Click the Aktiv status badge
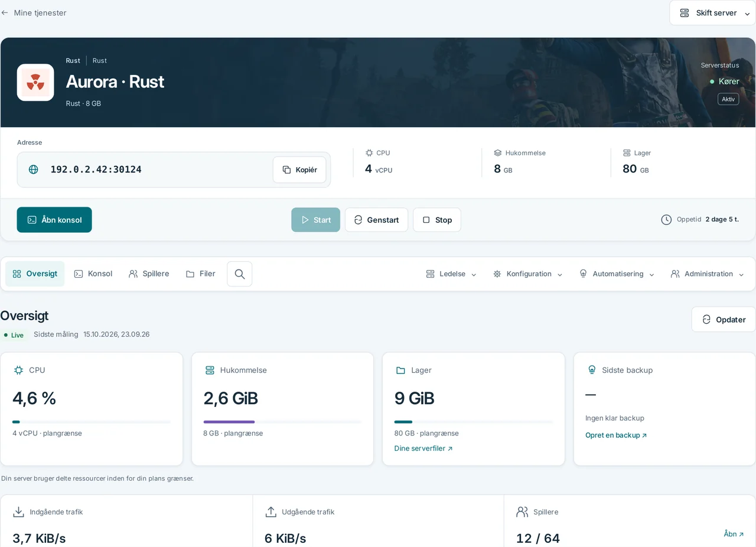The width and height of the screenshot is (756, 547). 728,99
